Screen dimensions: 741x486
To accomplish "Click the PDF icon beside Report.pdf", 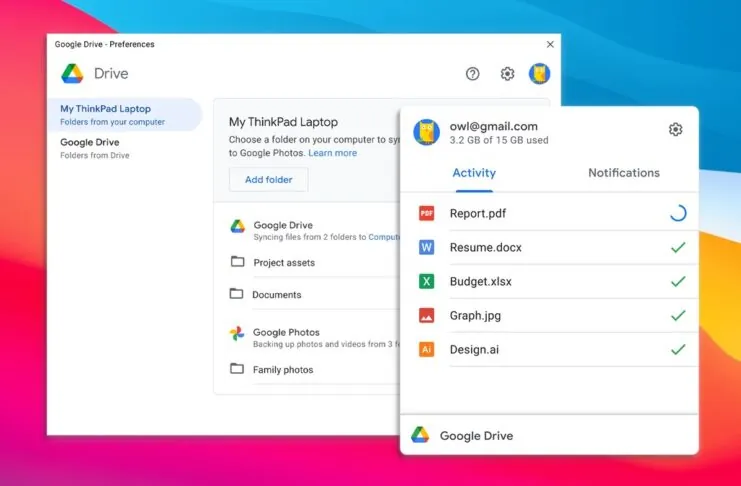I will click(426, 213).
